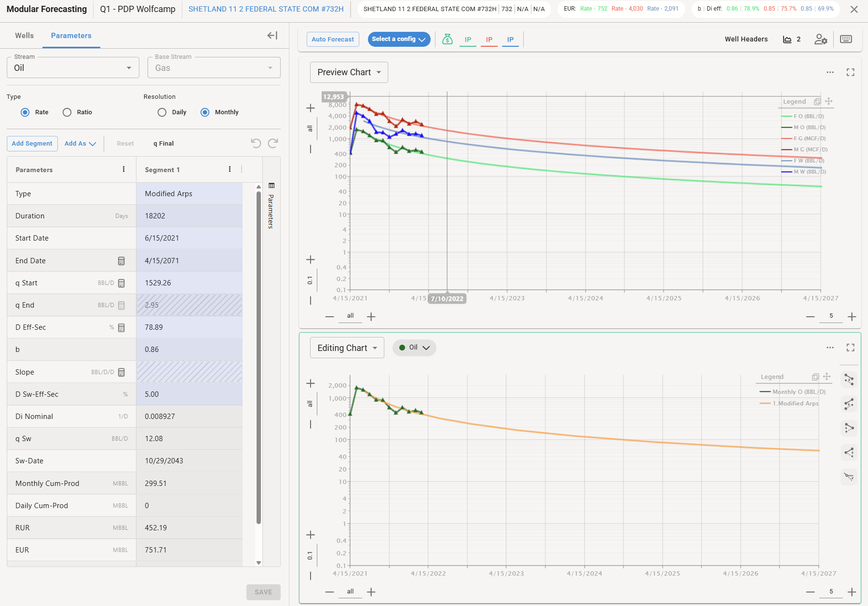Open calculator for q Start
Viewport: 868px width, 606px height.
122,283
